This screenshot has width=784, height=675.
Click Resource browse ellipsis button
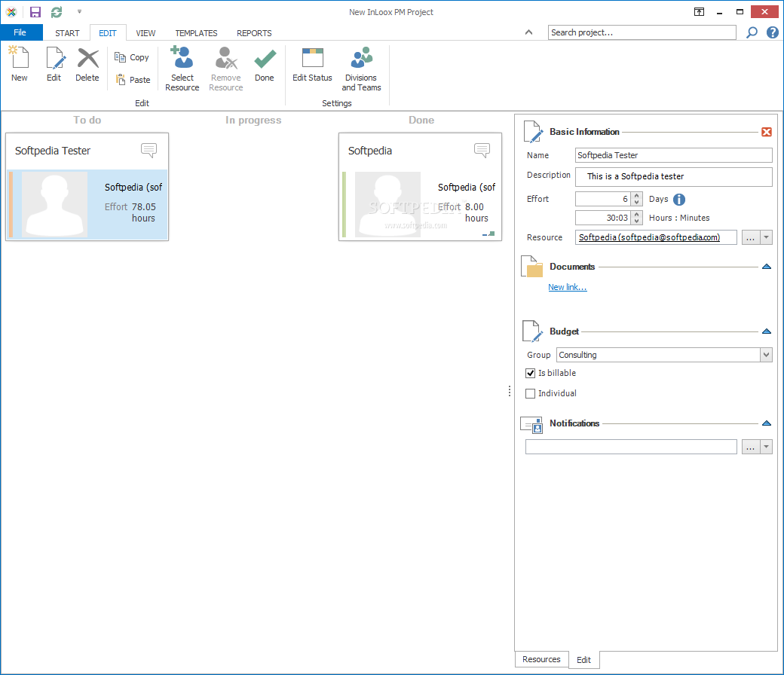click(751, 238)
